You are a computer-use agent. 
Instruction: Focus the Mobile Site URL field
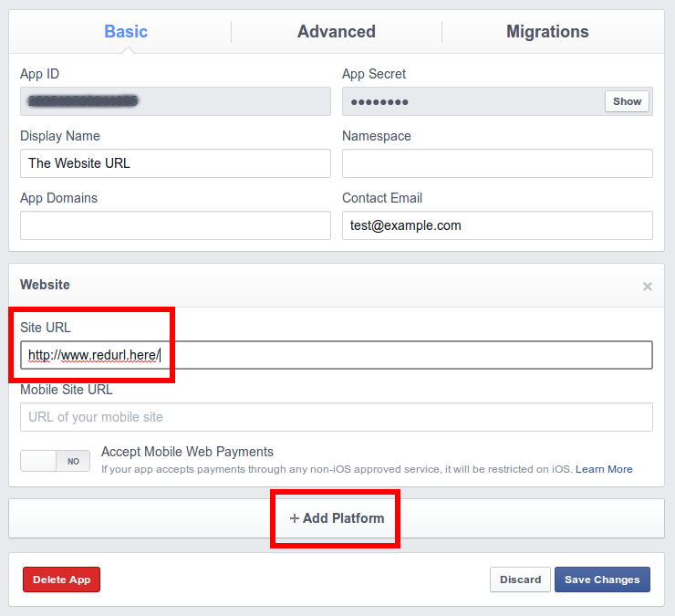coord(336,417)
